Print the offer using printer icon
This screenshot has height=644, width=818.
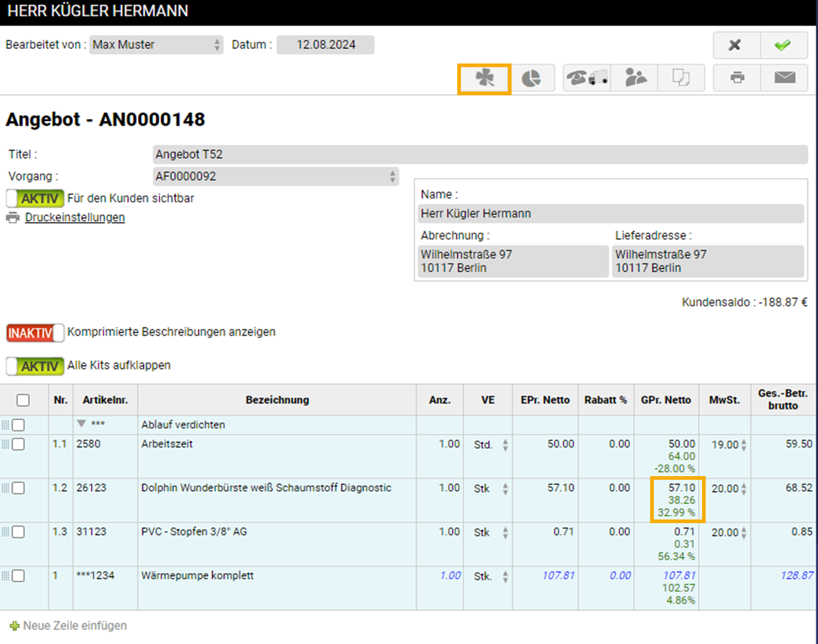(x=737, y=78)
